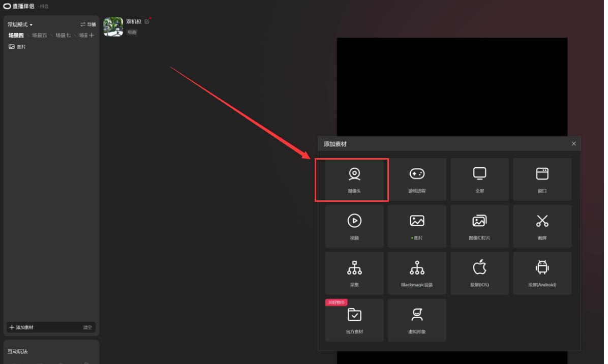Viewport: 608px width, 364px height.
Task: Switch to the 场景五 scene tab
Action: click(x=40, y=35)
